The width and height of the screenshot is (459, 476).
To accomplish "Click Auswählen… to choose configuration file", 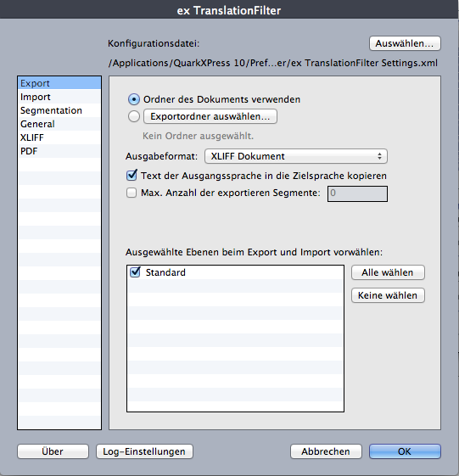I will tap(405, 43).
